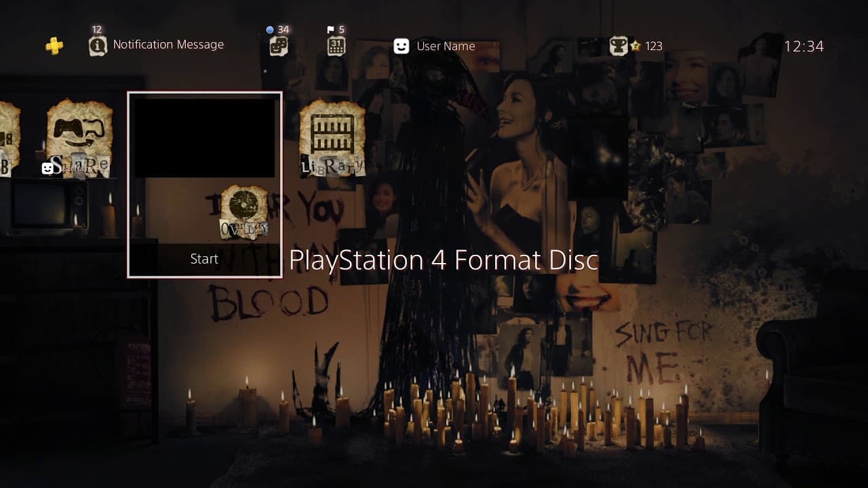868x488 pixels.
Task: Click the trophy count 123
Action: (x=654, y=46)
